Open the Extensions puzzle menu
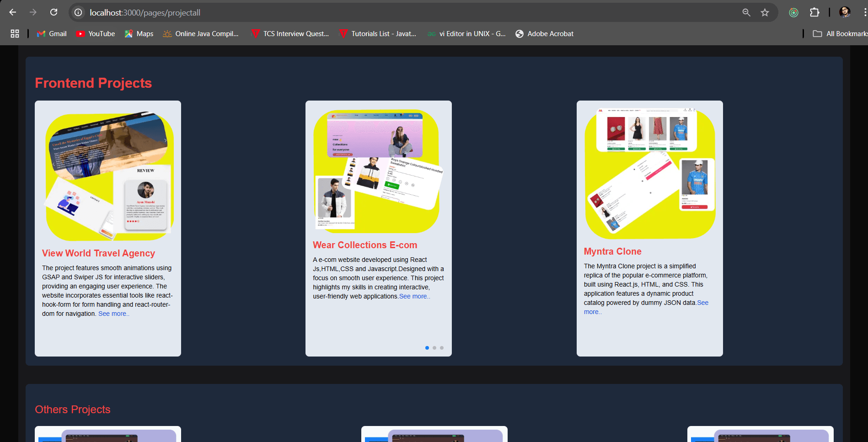The height and width of the screenshot is (442, 868). (814, 12)
